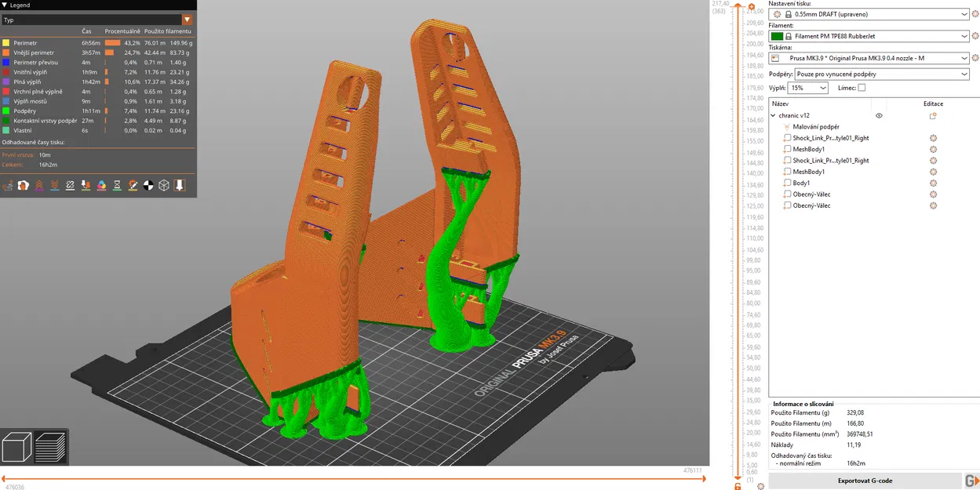Toggle deretractions icon with downward arrows
Image resolution: width=980 pixels, height=490 pixels.
coord(55,185)
